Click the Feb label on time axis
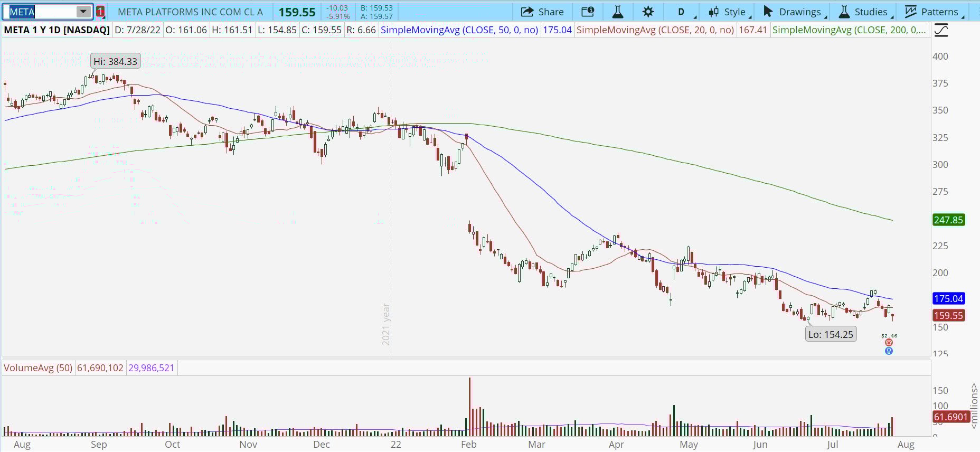The height and width of the screenshot is (452, 980). coord(468,444)
